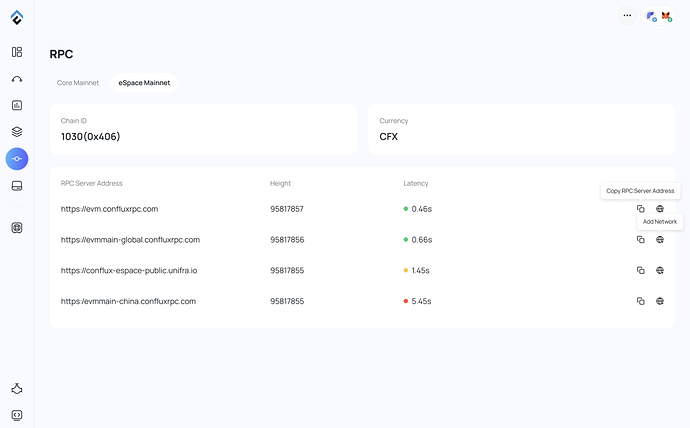The image size is (690, 428).
Task: Copy the evm.confluxrpc.com server address
Action: tap(641, 209)
